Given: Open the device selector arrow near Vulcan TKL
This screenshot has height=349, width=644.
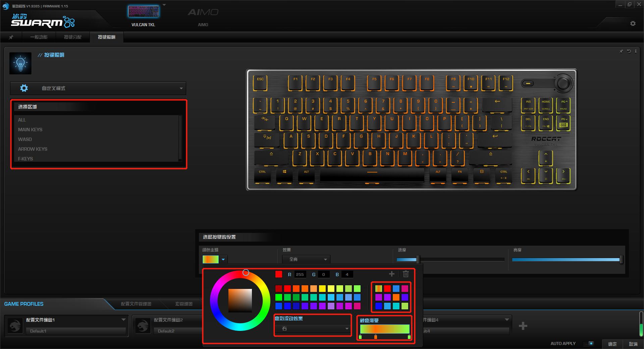Looking at the screenshot, I should click(x=164, y=5).
